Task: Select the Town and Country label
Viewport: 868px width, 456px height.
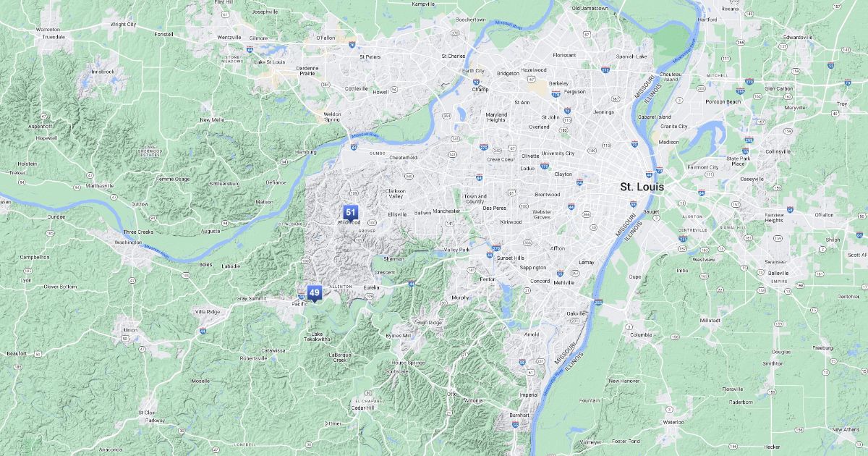Action: [475, 198]
